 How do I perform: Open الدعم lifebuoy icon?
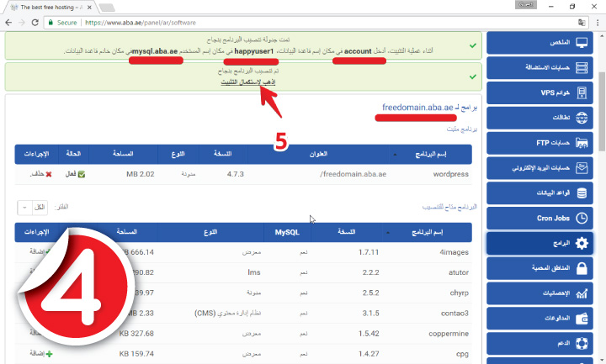click(582, 343)
